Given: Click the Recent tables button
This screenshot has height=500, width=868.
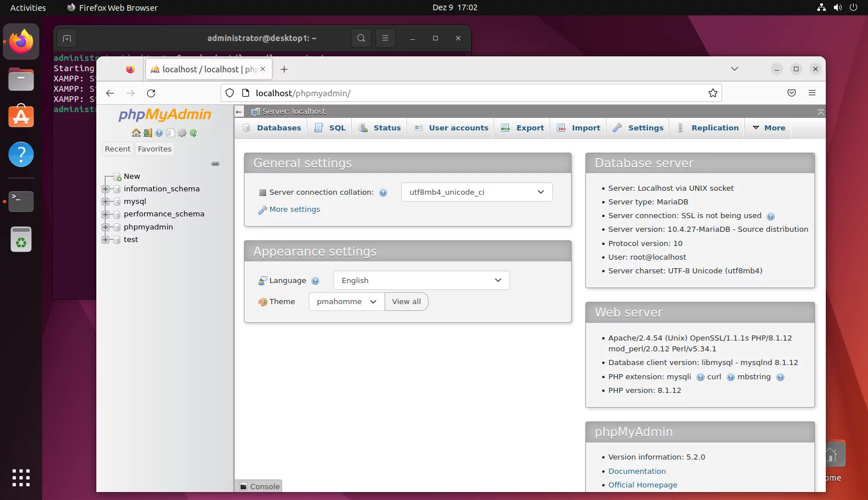Looking at the screenshot, I should coord(117,149).
